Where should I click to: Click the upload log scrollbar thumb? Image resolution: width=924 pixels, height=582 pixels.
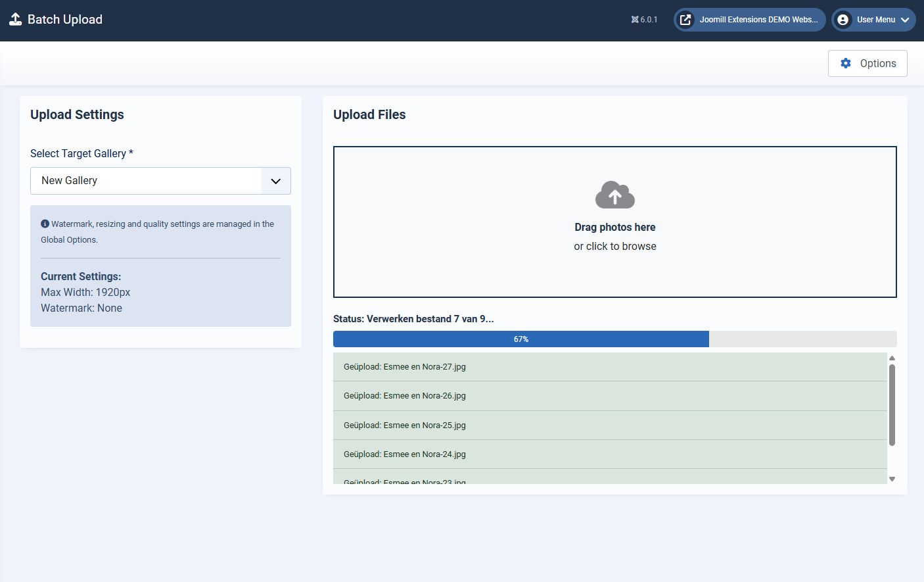click(892, 404)
